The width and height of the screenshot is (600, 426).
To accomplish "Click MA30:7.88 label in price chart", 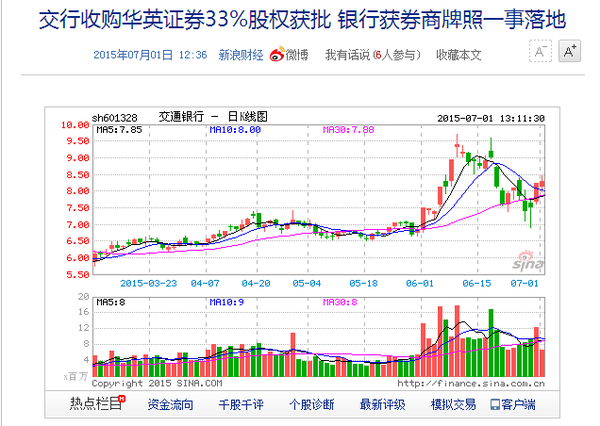I will [x=348, y=130].
